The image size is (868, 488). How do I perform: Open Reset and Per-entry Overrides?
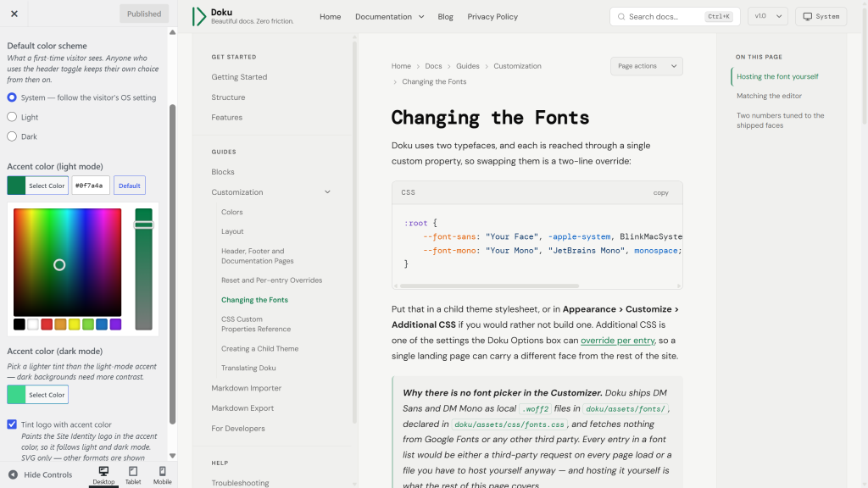[x=272, y=280]
